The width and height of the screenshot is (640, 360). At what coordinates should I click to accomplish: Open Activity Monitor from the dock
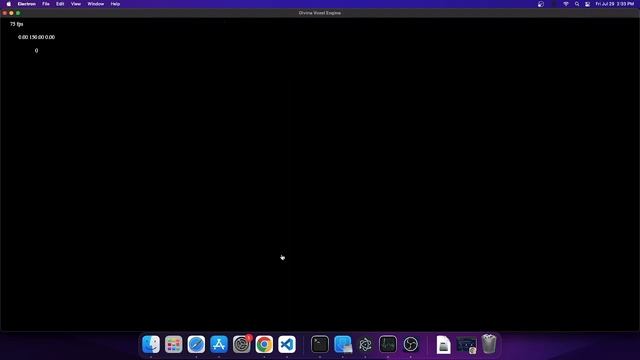tap(388, 344)
